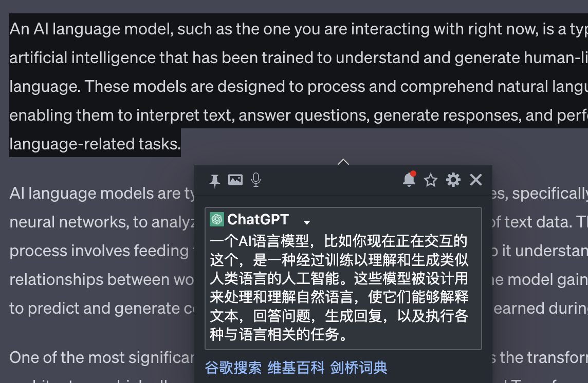
Task: Close the translation popup with the X
Action: [x=475, y=180]
